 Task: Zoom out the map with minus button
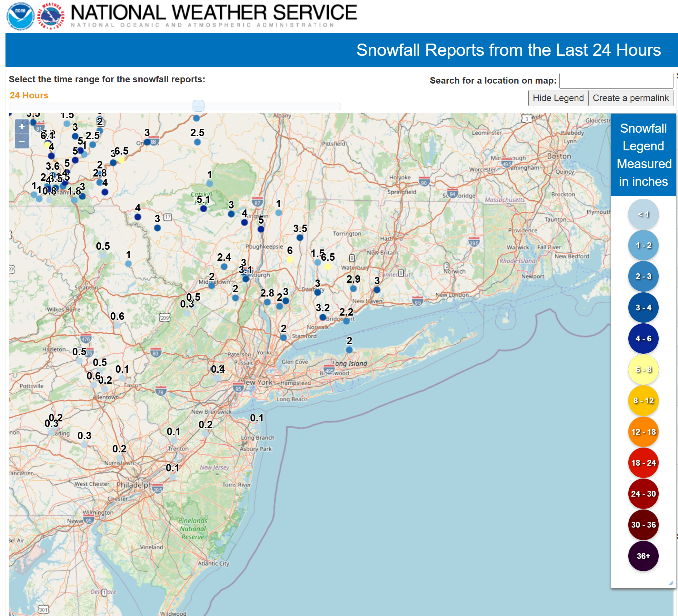point(22,141)
